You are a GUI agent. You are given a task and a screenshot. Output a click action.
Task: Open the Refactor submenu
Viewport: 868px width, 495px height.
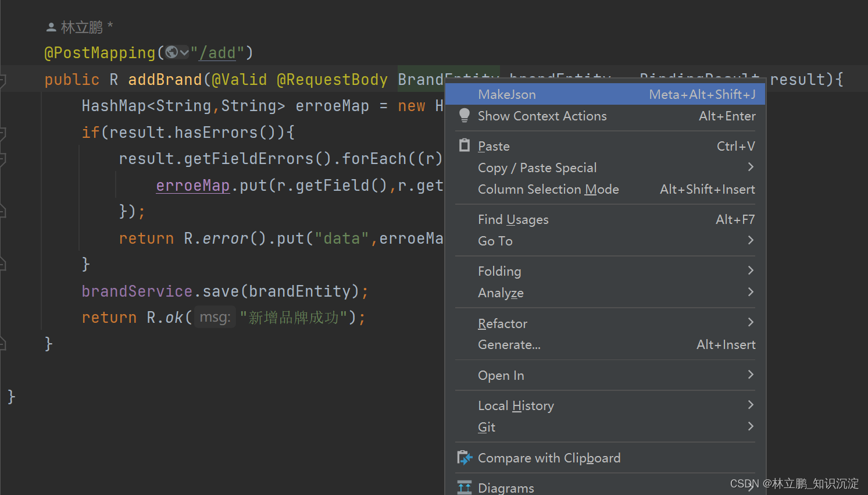(605, 323)
